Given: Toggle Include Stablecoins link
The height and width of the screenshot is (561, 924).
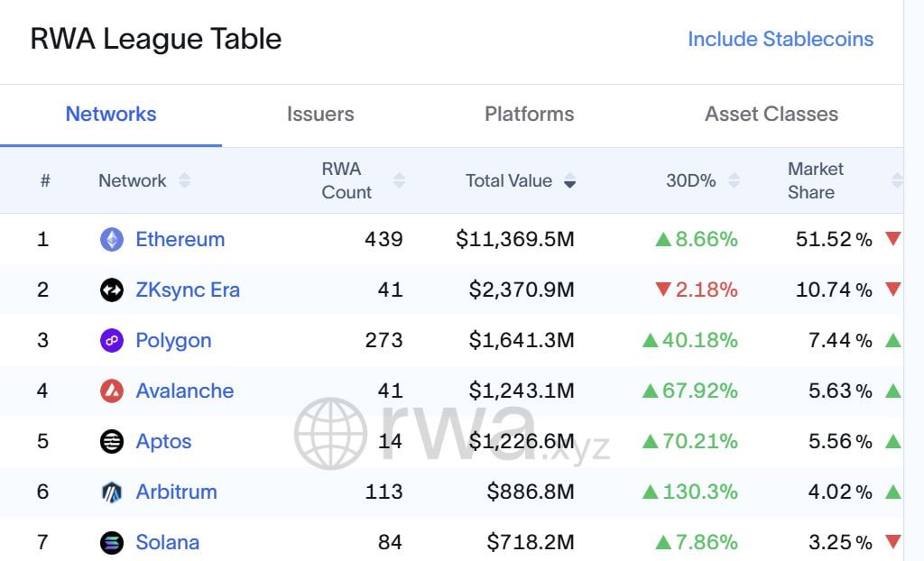Looking at the screenshot, I should [x=780, y=40].
